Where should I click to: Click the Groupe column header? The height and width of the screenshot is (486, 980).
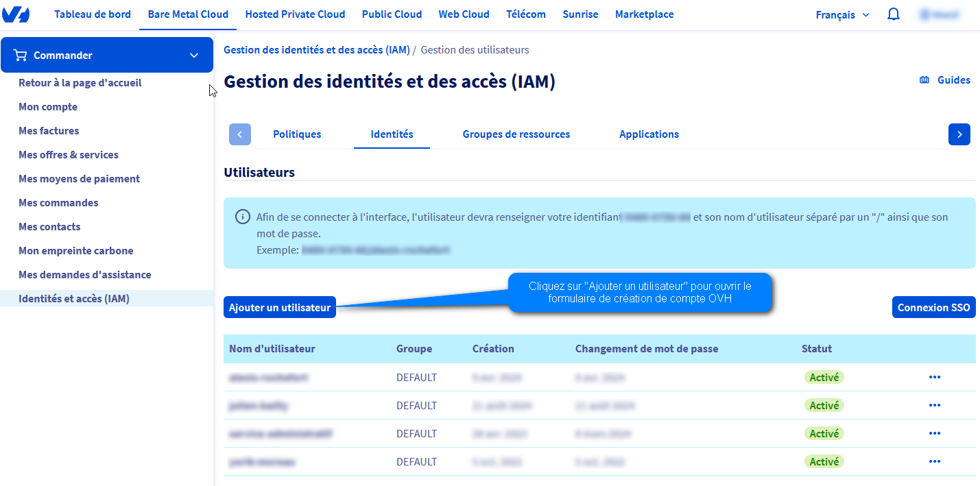[414, 349]
